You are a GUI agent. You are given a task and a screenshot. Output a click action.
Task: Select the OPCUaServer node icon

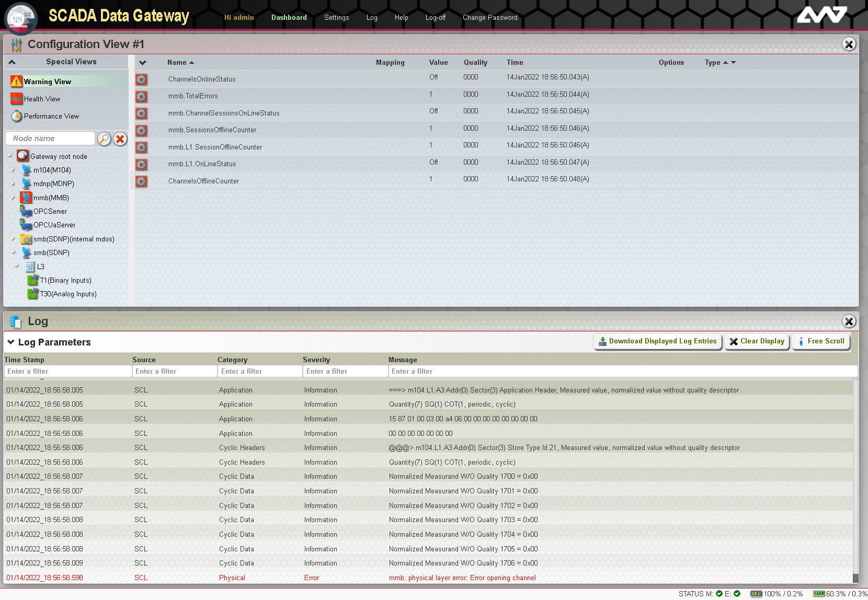point(26,225)
